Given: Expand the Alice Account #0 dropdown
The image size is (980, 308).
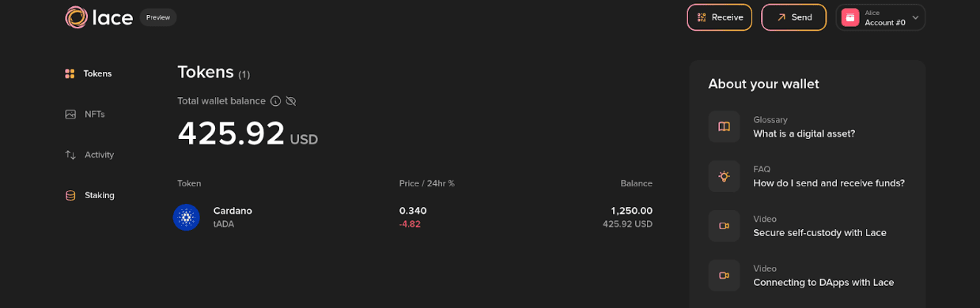Looking at the screenshot, I should [880, 17].
